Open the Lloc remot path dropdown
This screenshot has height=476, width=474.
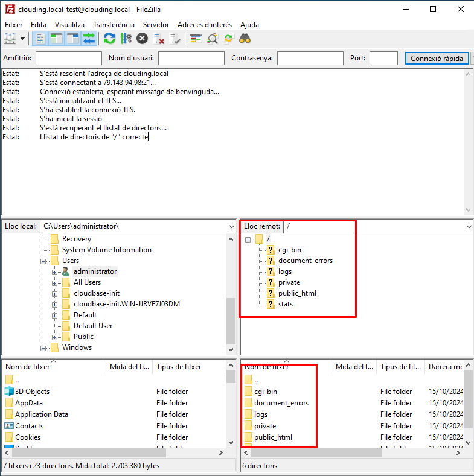(469, 226)
